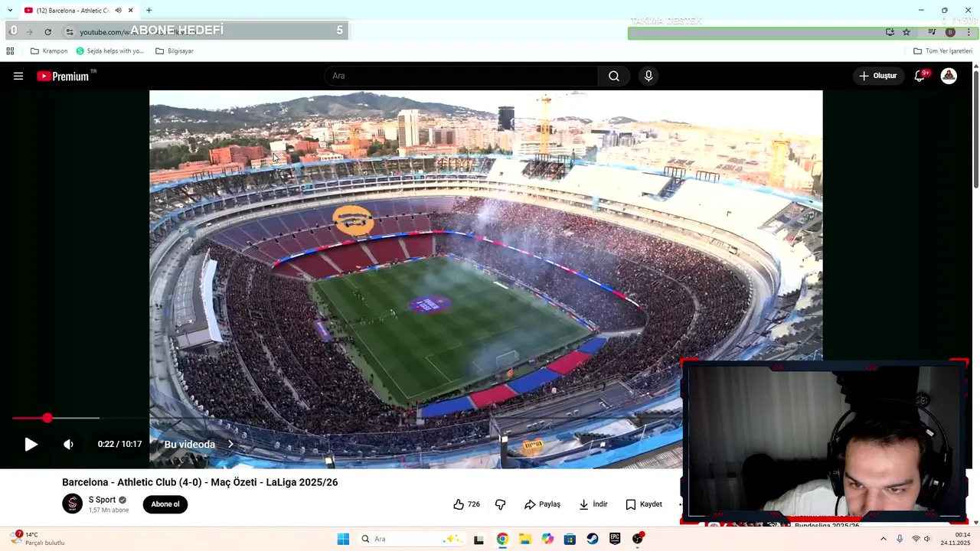Mute the video with speaker icon
This screenshot has height=551, width=980.
pos(68,444)
